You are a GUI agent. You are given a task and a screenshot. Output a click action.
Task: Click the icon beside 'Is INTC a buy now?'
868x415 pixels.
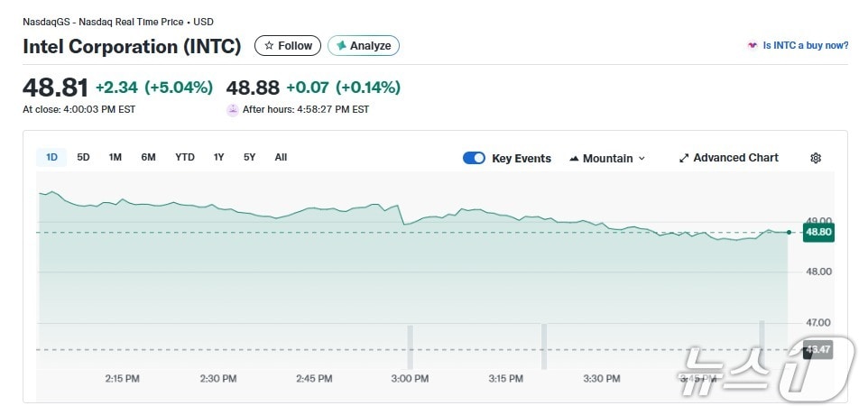[752, 46]
